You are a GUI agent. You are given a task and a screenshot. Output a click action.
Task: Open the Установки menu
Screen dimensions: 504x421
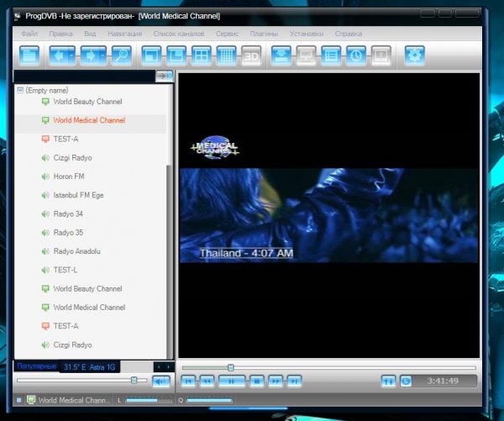click(307, 34)
